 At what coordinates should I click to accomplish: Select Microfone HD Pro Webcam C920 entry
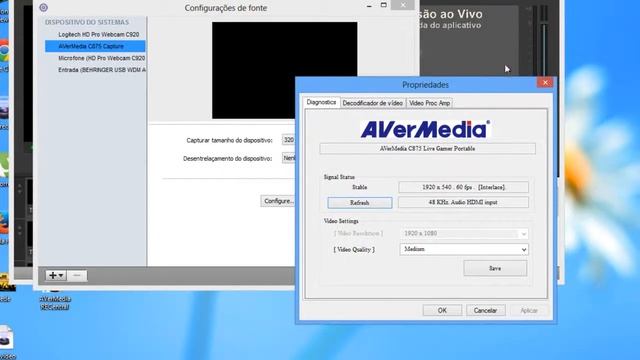tap(101, 58)
